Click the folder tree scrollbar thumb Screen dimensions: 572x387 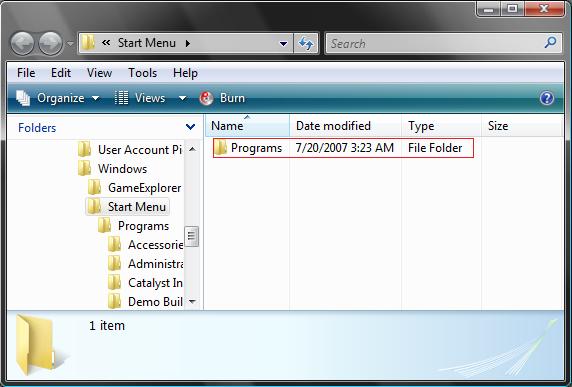coord(192,237)
